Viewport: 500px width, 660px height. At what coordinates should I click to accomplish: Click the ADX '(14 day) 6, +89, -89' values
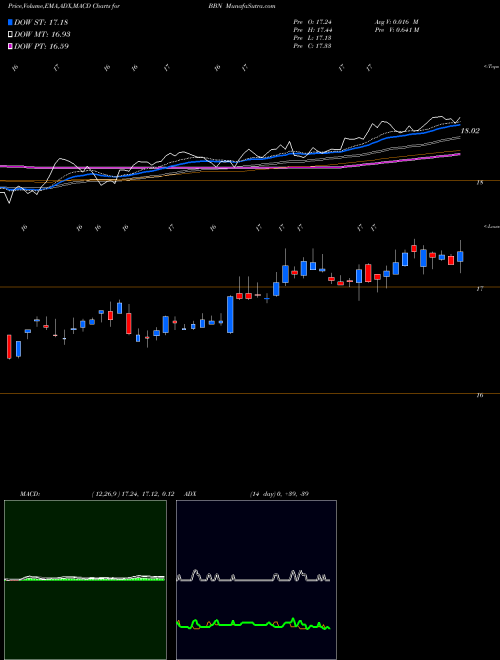(x=279, y=494)
